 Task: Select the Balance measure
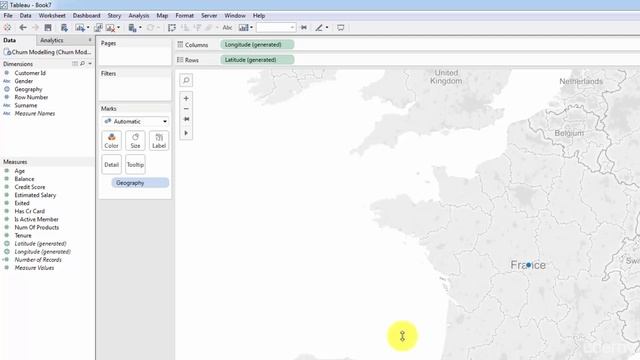[x=24, y=179]
